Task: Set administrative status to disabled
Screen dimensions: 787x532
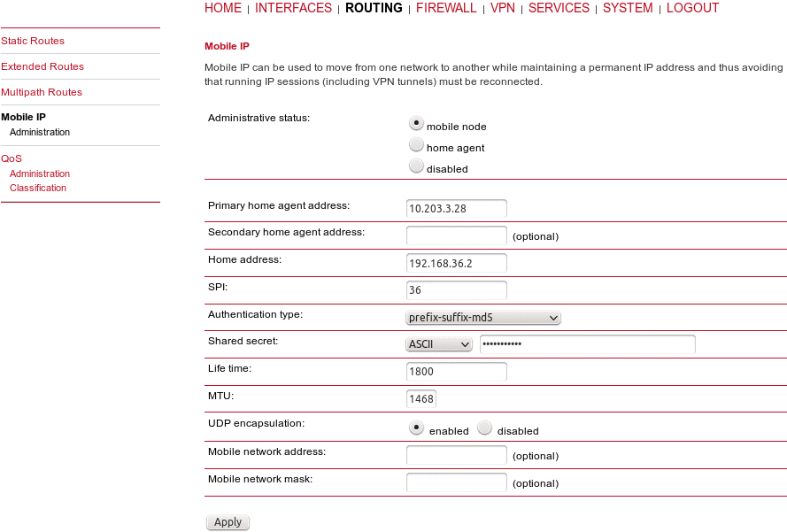Action: tap(416, 166)
